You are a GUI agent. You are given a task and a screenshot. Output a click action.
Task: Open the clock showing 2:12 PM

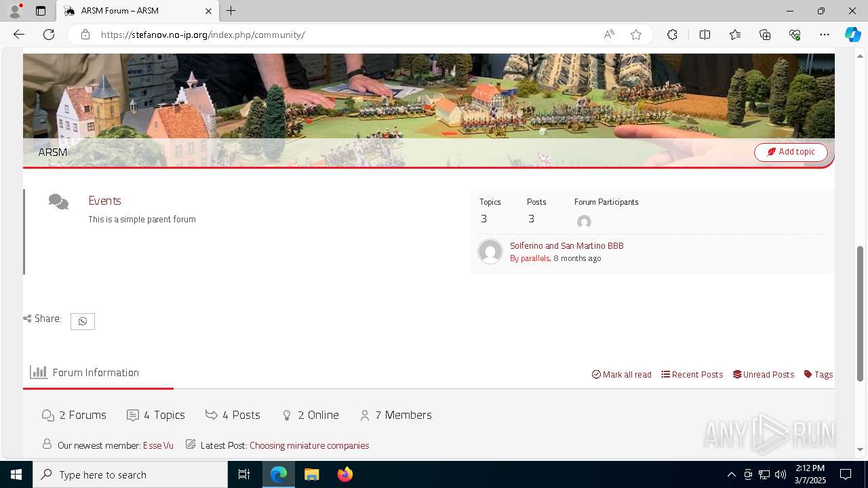click(810, 474)
